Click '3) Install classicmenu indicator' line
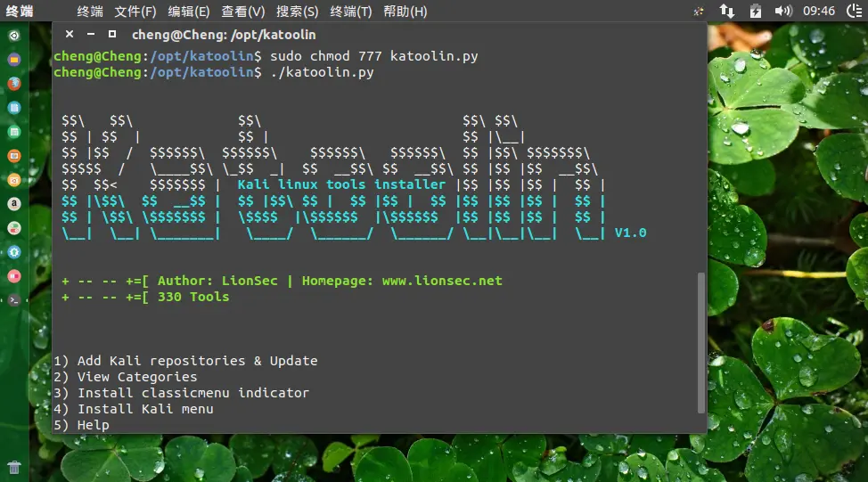This screenshot has width=868, height=482. coord(181,393)
